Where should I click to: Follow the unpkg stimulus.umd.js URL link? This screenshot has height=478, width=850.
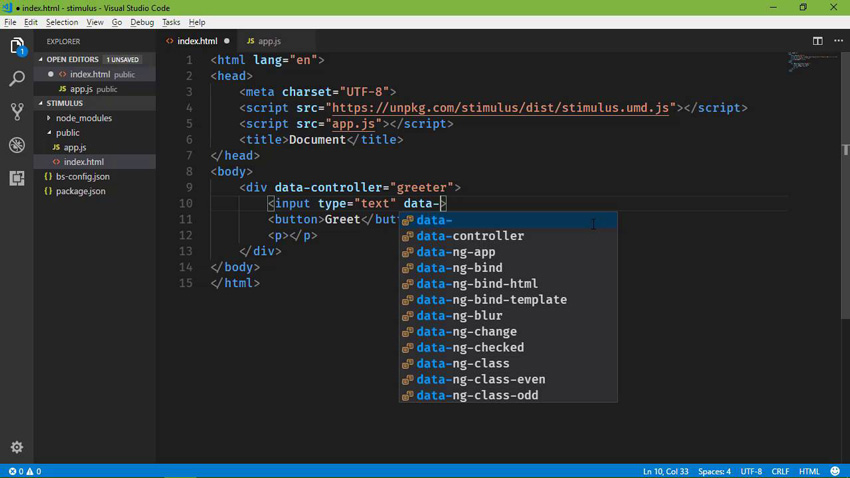pyautogui.click(x=500, y=108)
